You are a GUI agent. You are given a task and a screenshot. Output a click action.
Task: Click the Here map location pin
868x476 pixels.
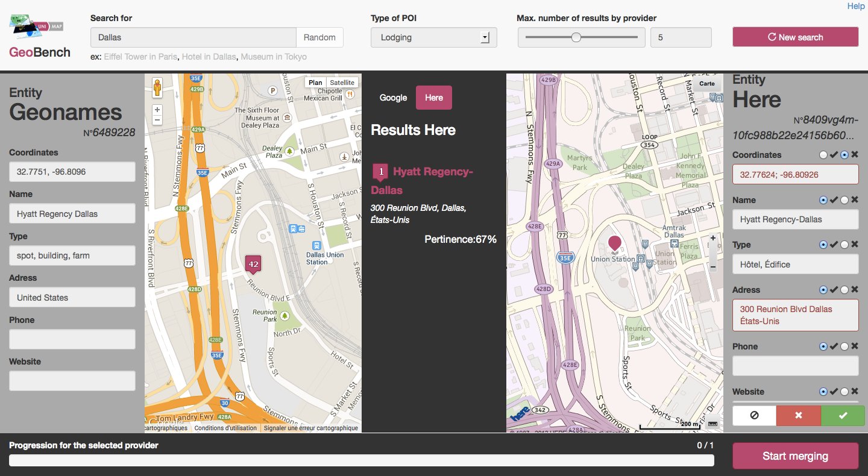pos(614,244)
